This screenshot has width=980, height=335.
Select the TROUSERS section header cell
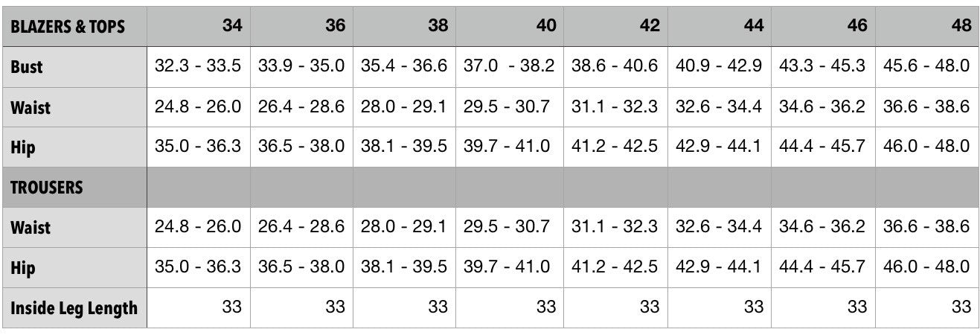click(46, 188)
